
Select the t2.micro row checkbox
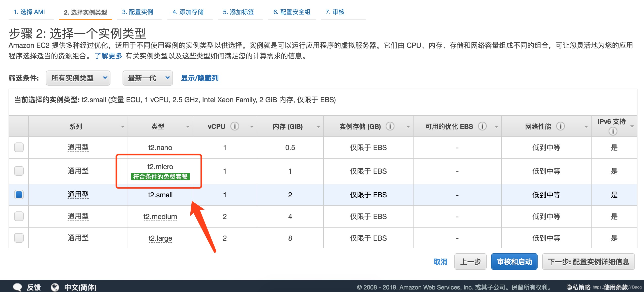[x=19, y=171]
